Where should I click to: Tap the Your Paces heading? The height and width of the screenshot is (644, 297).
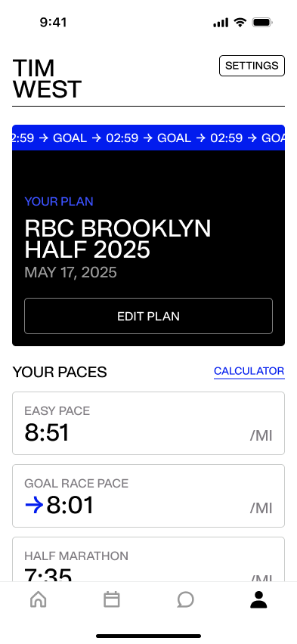point(60,372)
